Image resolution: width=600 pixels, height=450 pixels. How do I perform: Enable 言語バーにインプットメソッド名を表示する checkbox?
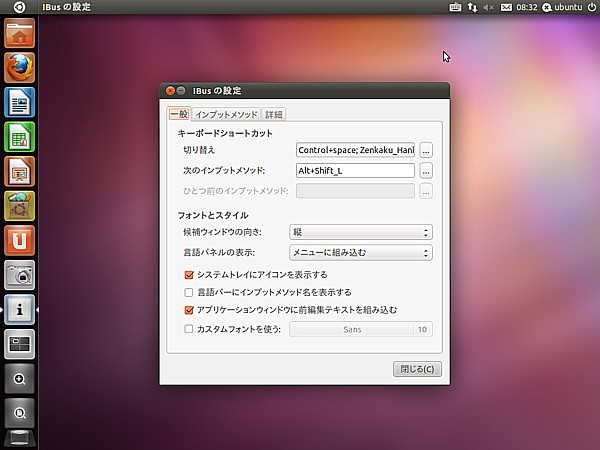point(189,292)
